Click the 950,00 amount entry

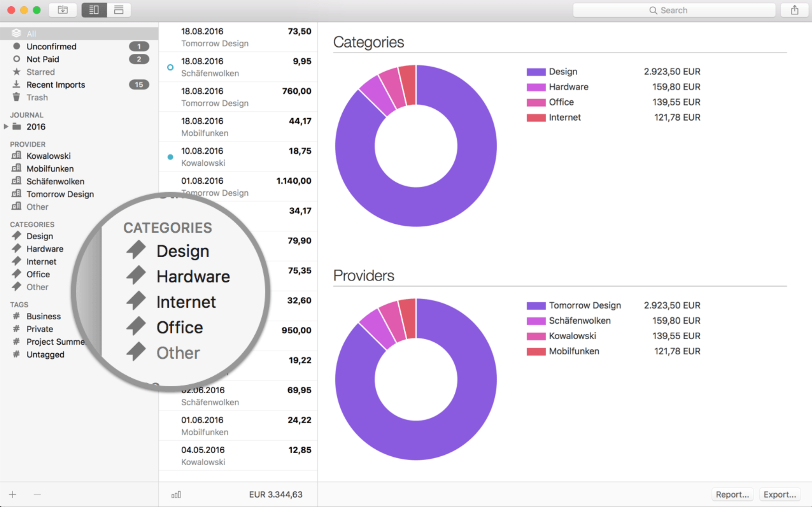click(x=296, y=330)
